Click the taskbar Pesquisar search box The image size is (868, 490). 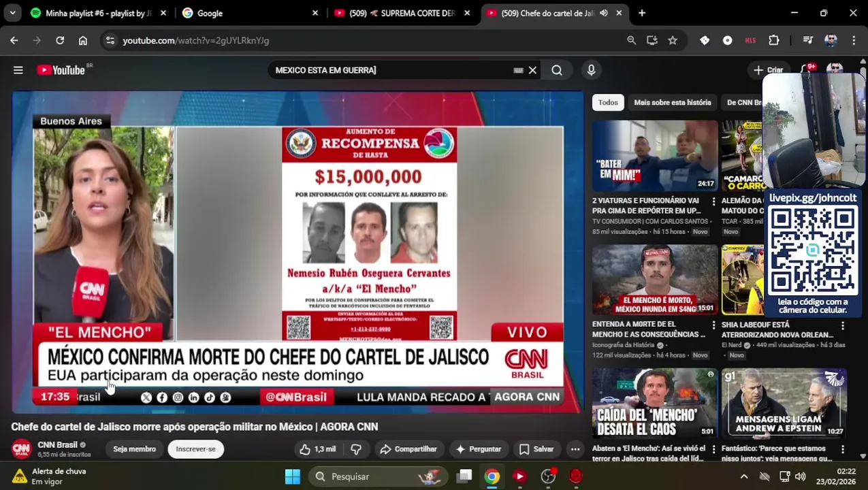(x=379, y=476)
